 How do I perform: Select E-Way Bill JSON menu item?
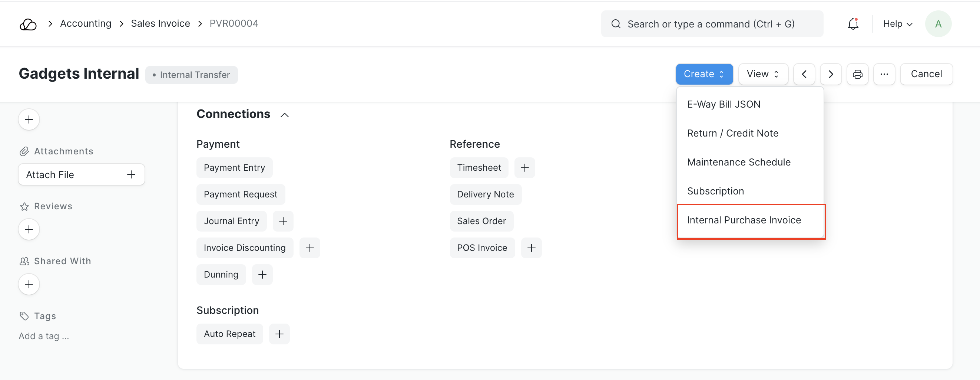(723, 104)
